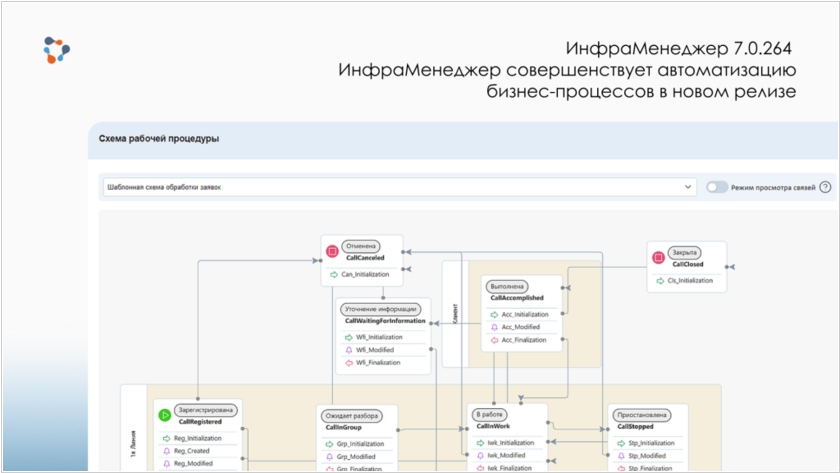840x473 pixels.
Task: Click the InfraManager logo in top-left corner
Action: point(57,49)
